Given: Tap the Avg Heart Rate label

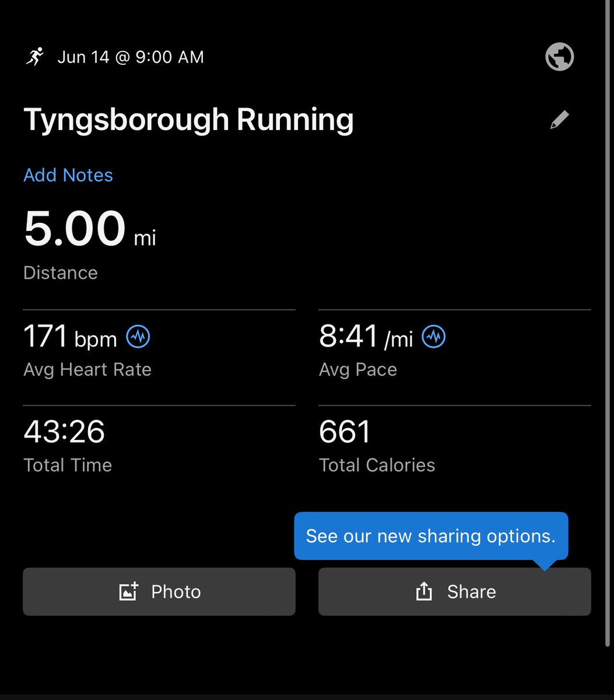Looking at the screenshot, I should [87, 369].
